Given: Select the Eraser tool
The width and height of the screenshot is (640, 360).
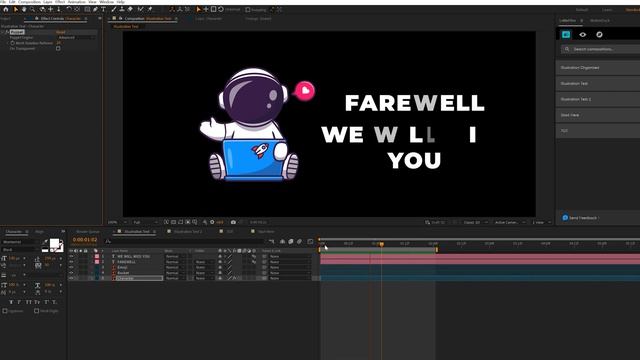Looking at the screenshot, I should (x=130, y=9).
